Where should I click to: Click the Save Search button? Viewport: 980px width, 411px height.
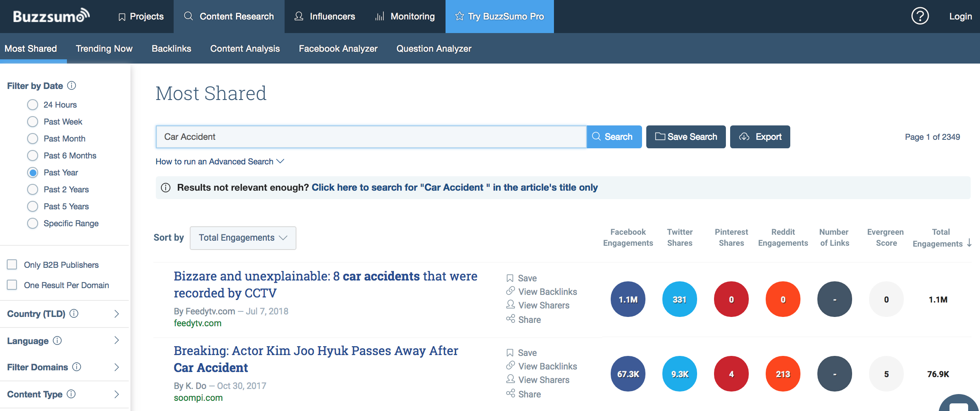click(x=686, y=137)
